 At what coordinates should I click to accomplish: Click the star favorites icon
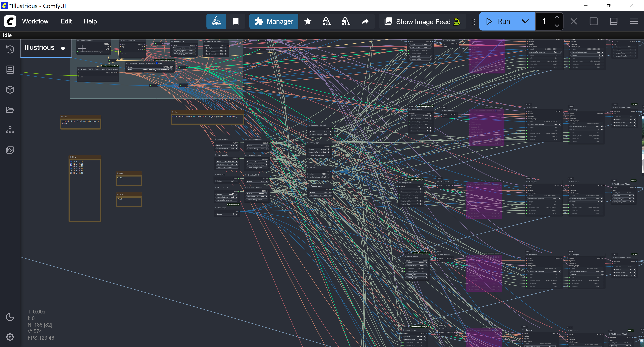tap(308, 21)
